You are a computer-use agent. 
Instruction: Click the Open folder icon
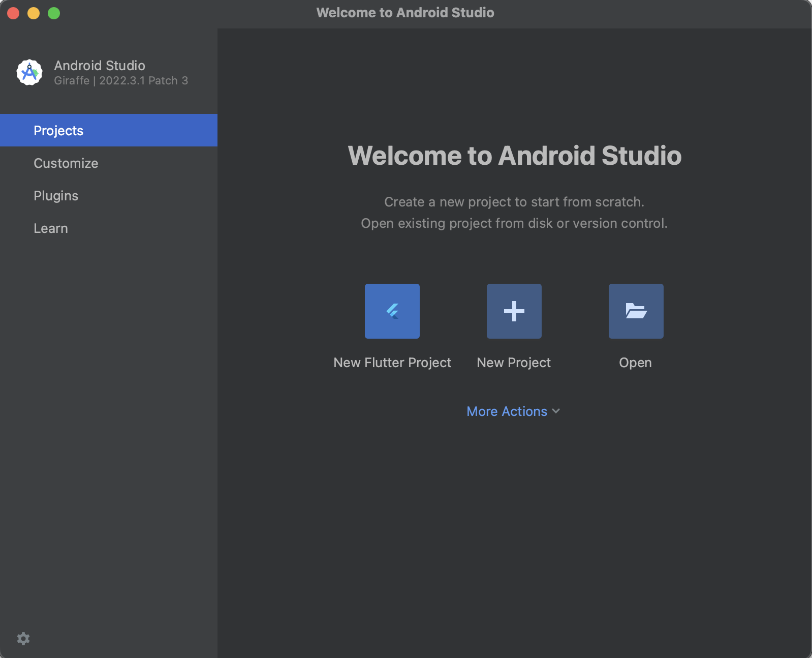tap(636, 311)
